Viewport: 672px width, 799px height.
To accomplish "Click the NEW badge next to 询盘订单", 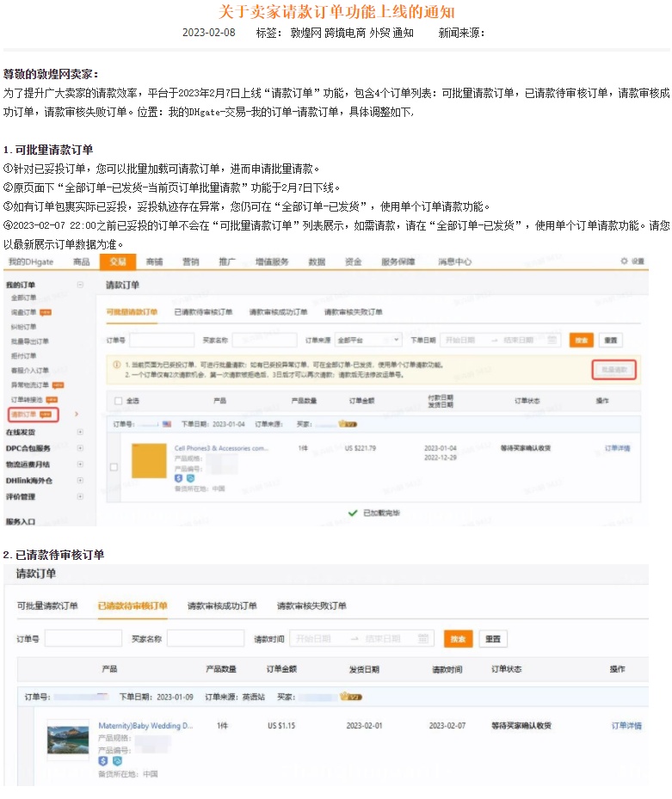I will 46,312.
